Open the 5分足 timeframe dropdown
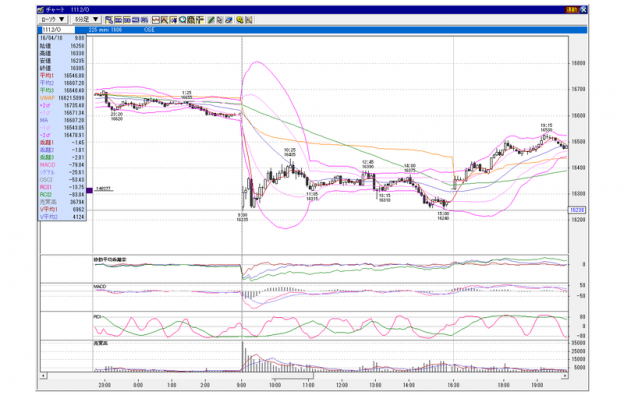The width and height of the screenshot is (624, 395). click(x=86, y=19)
